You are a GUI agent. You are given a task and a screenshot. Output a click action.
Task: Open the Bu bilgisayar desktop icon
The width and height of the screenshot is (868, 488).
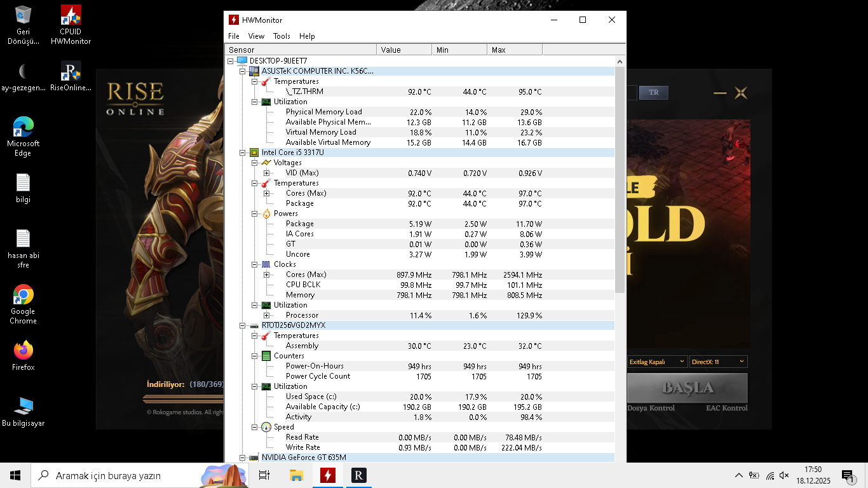[x=23, y=412]
